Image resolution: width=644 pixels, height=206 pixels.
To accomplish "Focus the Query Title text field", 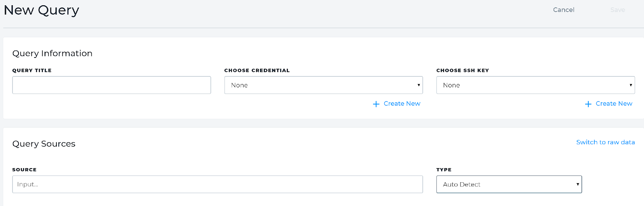I will click(111, 85).
